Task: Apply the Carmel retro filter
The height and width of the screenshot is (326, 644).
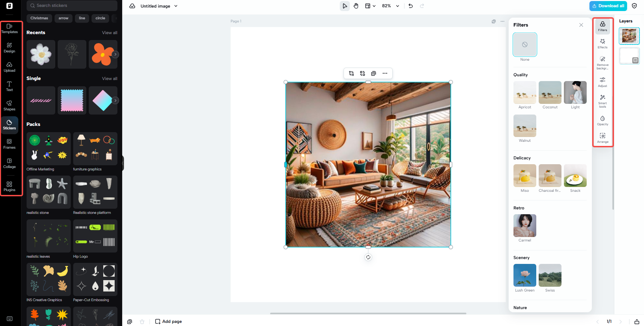Action: (x=525, y=226)
